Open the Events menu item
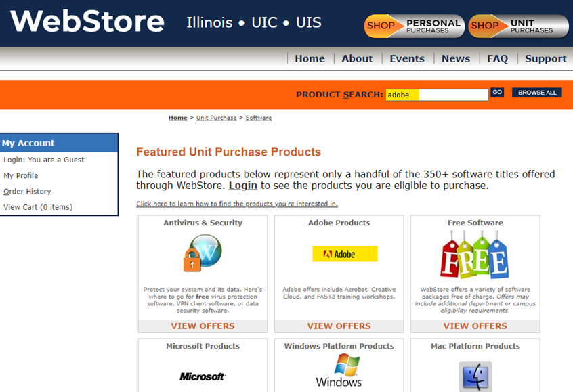The width and height of the screenshot is (573, 392). click(x=407, y=58)
